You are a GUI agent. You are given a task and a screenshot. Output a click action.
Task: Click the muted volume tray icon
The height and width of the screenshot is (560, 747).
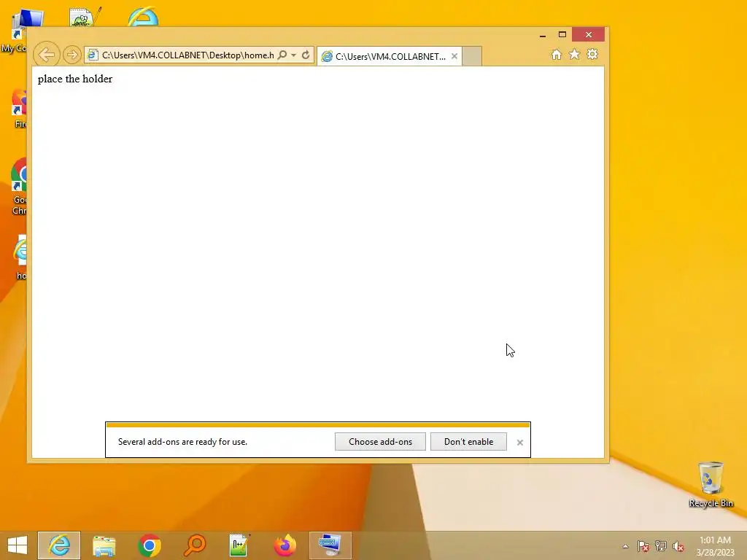click(x=678, y=546)
